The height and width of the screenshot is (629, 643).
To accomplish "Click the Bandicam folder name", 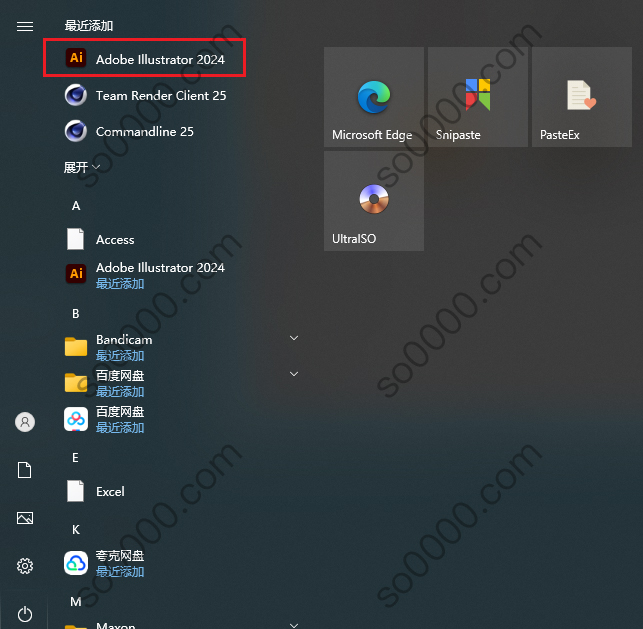I will point(124,340).
